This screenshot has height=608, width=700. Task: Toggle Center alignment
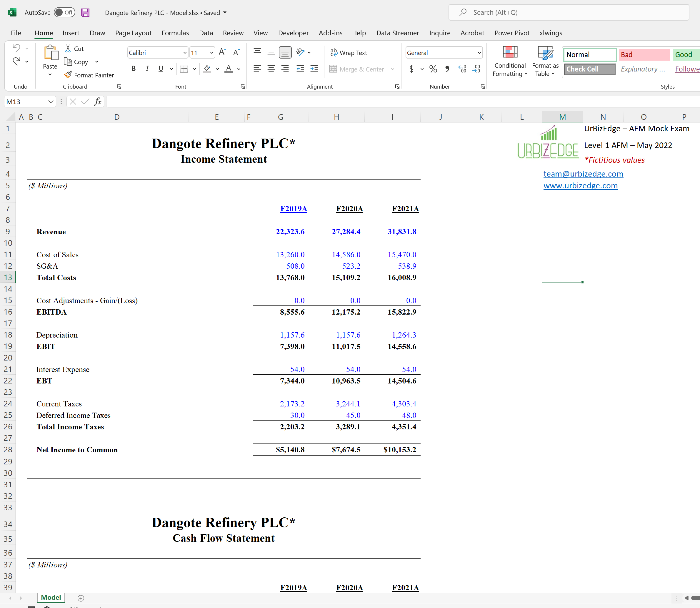(271, 69)
